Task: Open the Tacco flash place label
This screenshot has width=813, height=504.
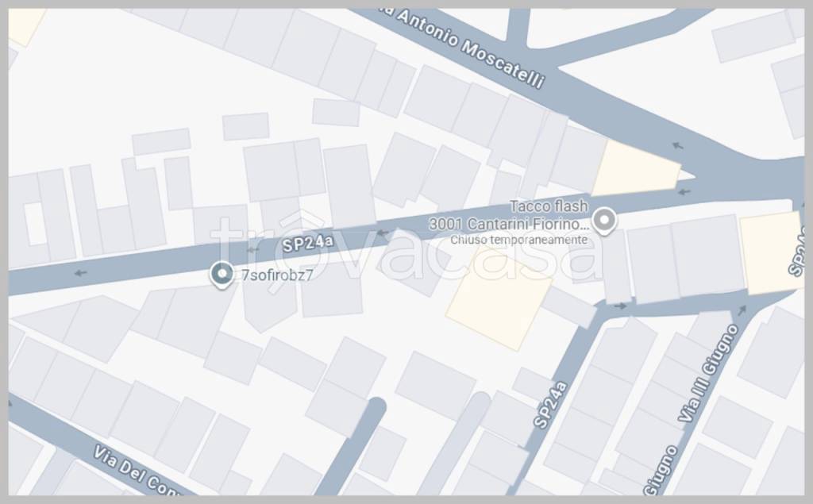Action: (549, 206)
